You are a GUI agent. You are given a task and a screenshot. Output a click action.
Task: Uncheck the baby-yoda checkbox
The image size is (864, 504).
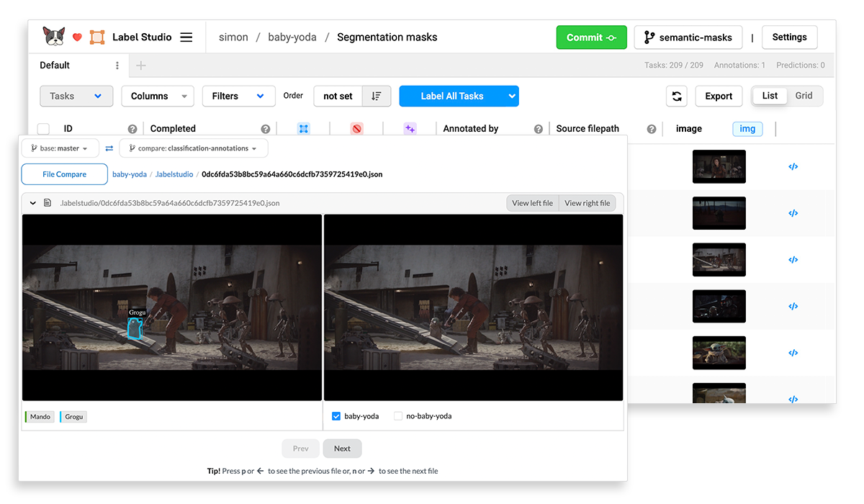point(336,416)
